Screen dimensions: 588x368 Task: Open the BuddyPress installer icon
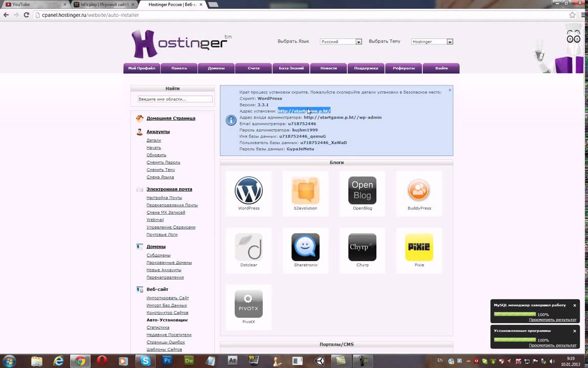coord(419,190)
